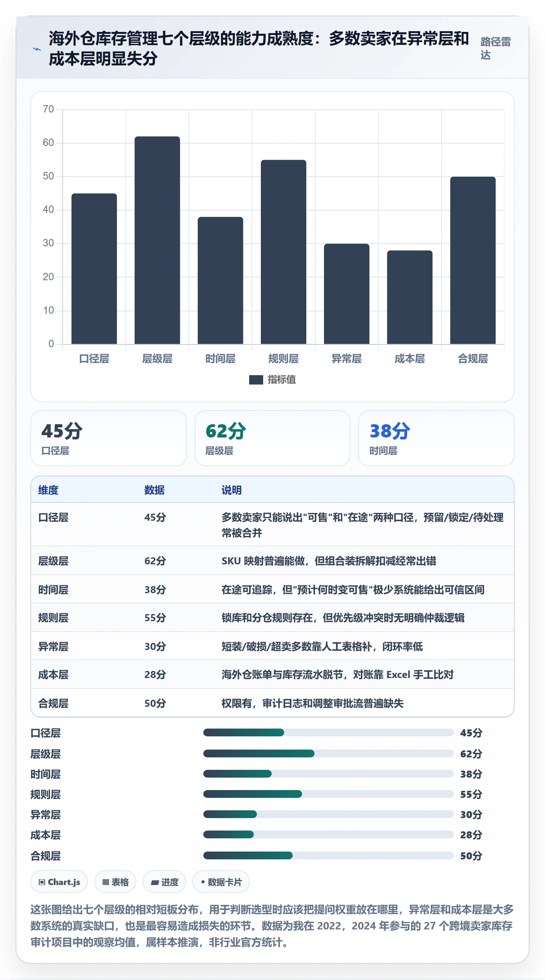Click the 异常层 progress bar
Image resolution: width=545 pixels, height=980 pixels.
(x=328, y=814)
